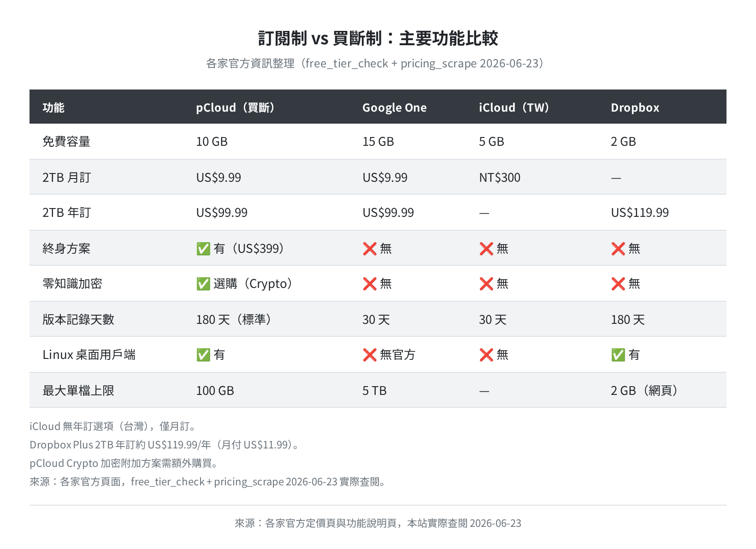The height and width of the screenshot is (549, 756).
Task: Click iCloud 30 天 version history
Action: click(493, 320)
